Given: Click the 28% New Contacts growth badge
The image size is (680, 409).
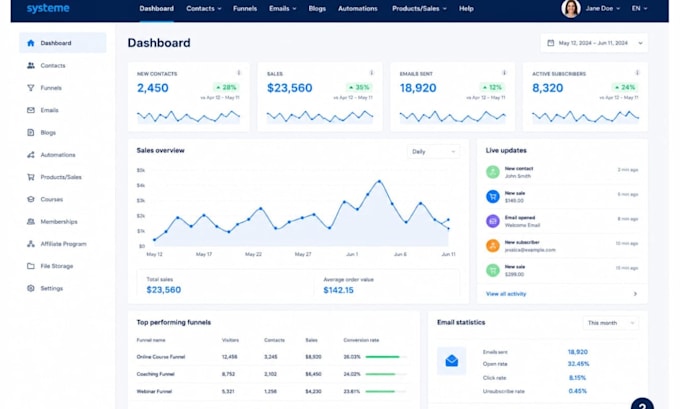Looking at the screenshot, I should pos(226,87).
